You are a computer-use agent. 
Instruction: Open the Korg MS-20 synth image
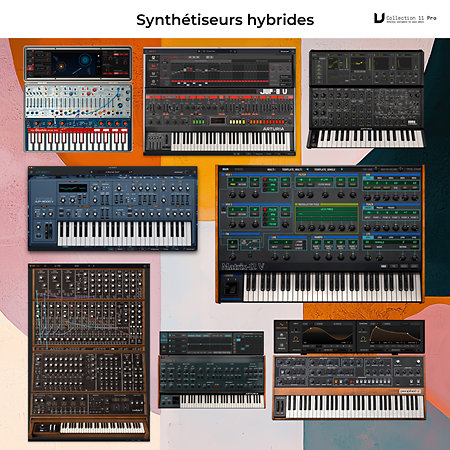(366, 99)
